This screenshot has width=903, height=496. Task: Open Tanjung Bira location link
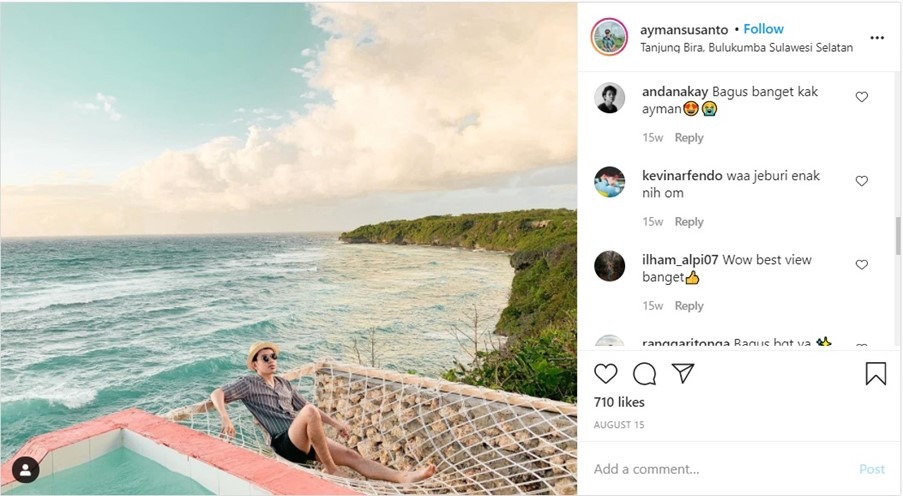click(x=746, y=47)
